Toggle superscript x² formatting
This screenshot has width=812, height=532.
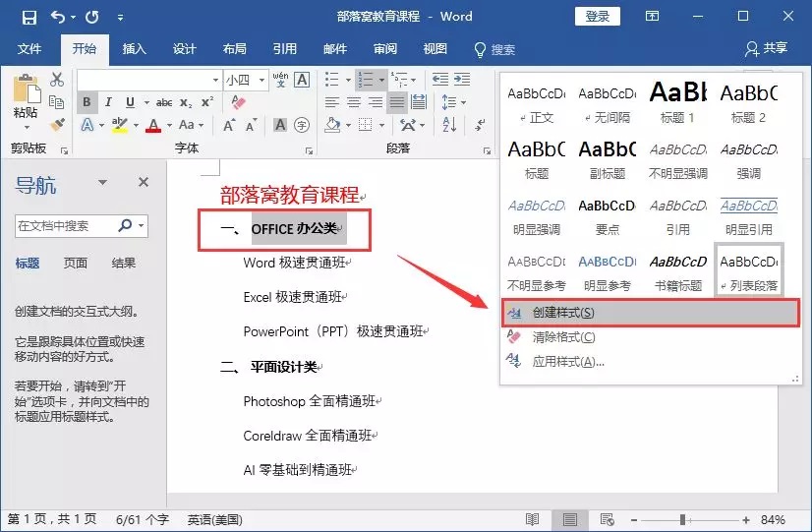coord(207,102)
